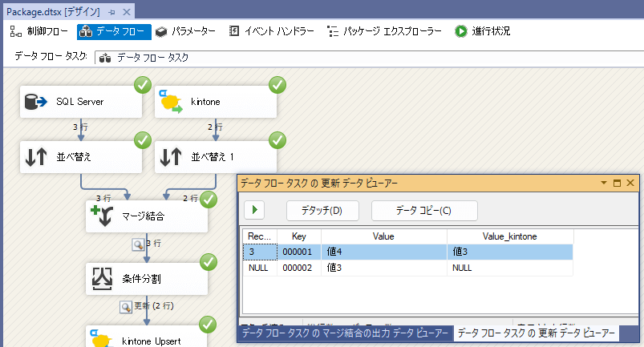644x347 pixels.
Task: Open the イベント ハンドラー tab
Action: coord(272,31)
